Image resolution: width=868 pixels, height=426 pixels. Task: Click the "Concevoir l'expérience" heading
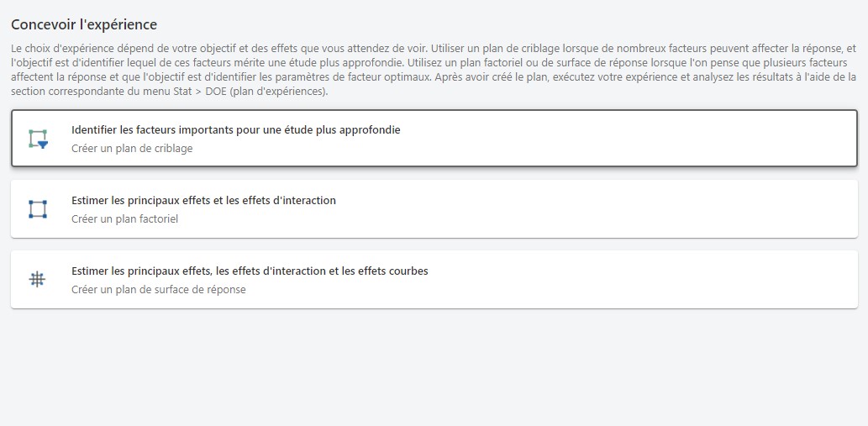coord(84,25)
